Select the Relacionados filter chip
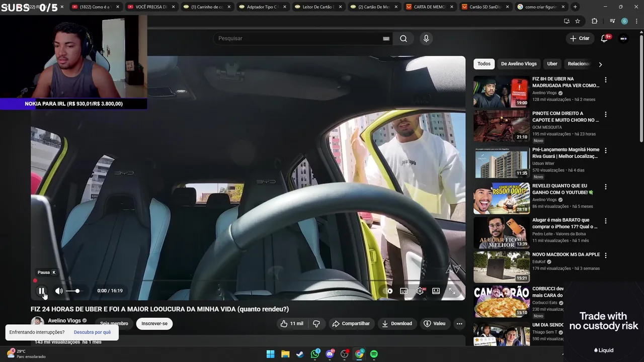644x362 pixels. pos(579,64)
